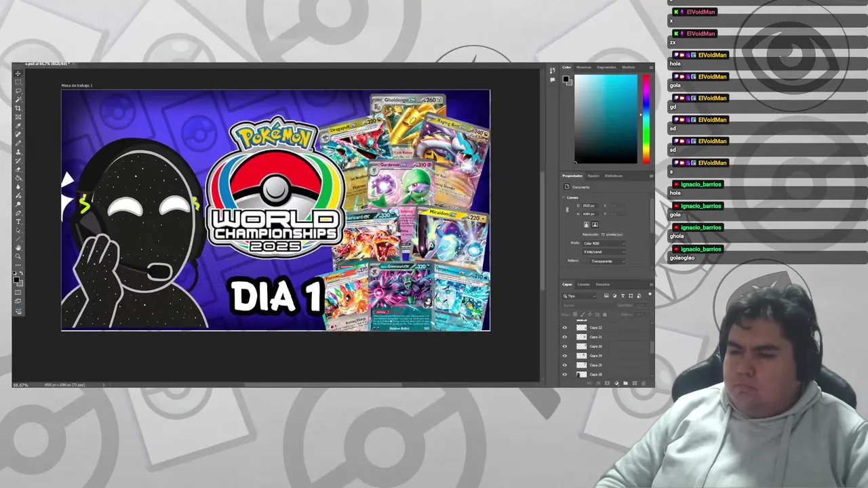Select the Crop tool

18,108
